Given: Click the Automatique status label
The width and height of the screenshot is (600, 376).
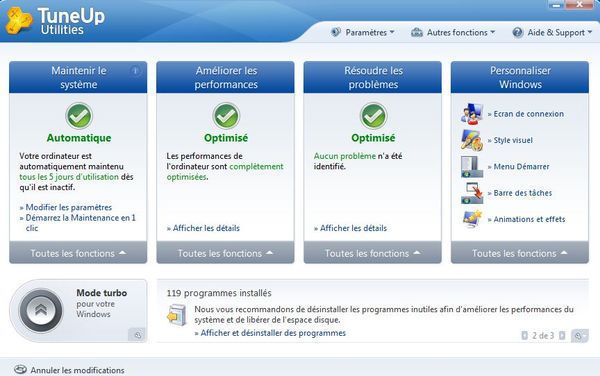Looking at the screenshot, I should (79, 138).
